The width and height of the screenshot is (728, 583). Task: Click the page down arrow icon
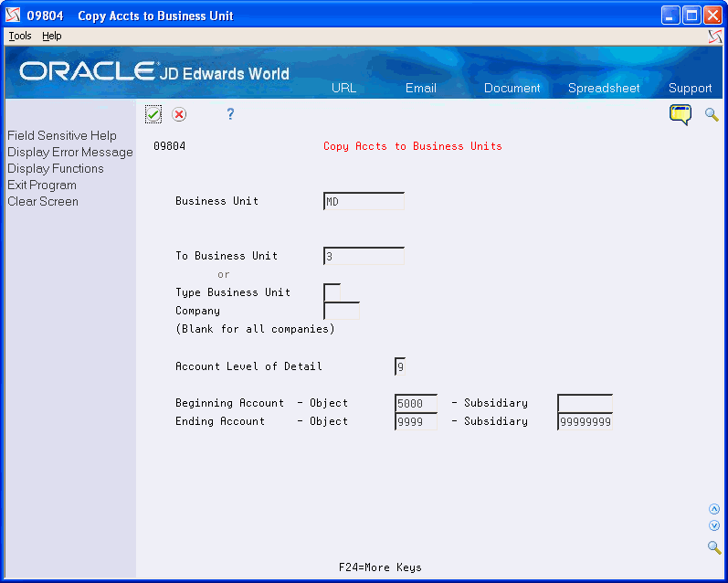714,525
